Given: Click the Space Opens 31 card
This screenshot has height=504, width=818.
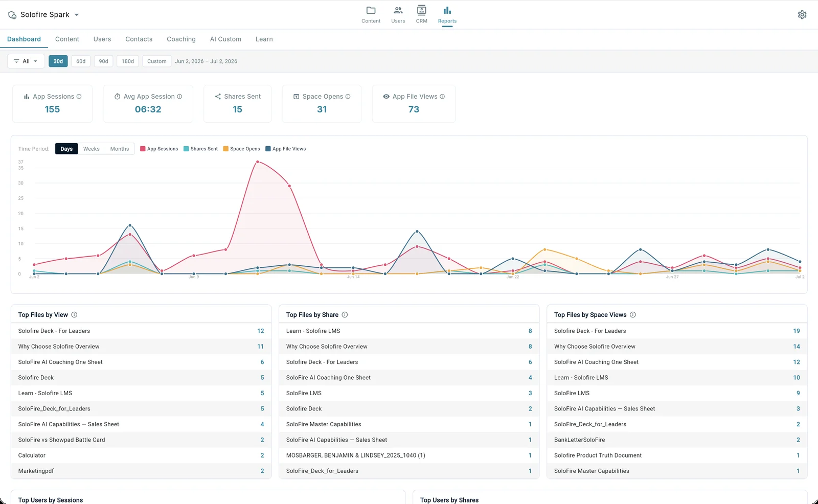Looking at the screenshot, I should [322, 104].
